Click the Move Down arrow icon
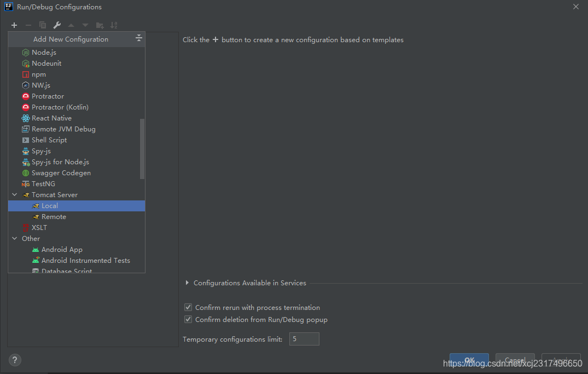The width and height of the screenshot is (588, 374). tap(85, 25)
